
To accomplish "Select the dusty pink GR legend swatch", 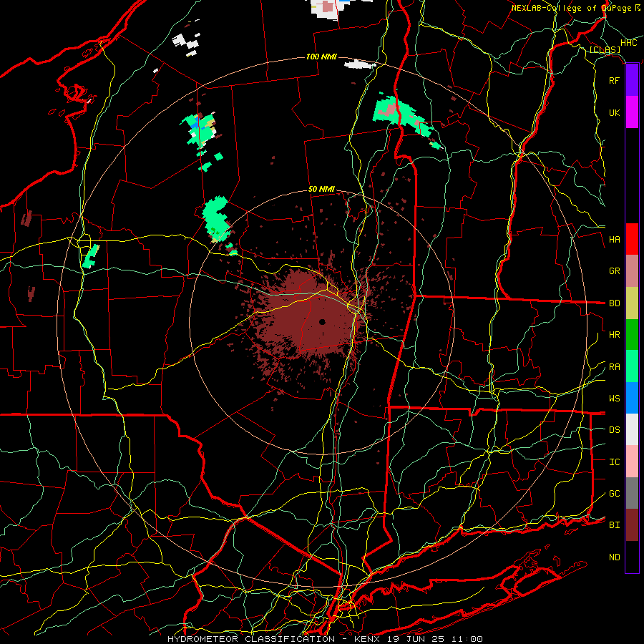I will (x=632, y=271).
